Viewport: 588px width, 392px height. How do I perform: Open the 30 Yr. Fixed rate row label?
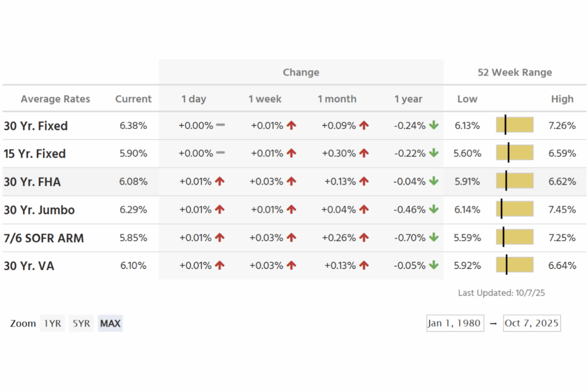36,126
